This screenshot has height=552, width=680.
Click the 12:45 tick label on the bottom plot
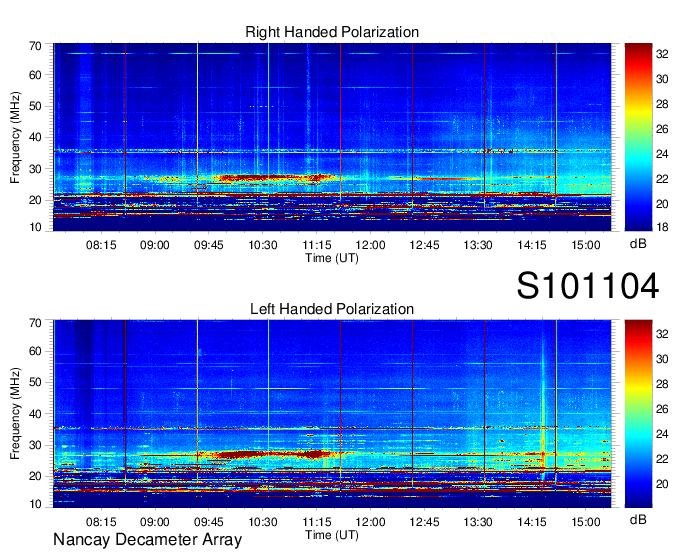(424, 522)
